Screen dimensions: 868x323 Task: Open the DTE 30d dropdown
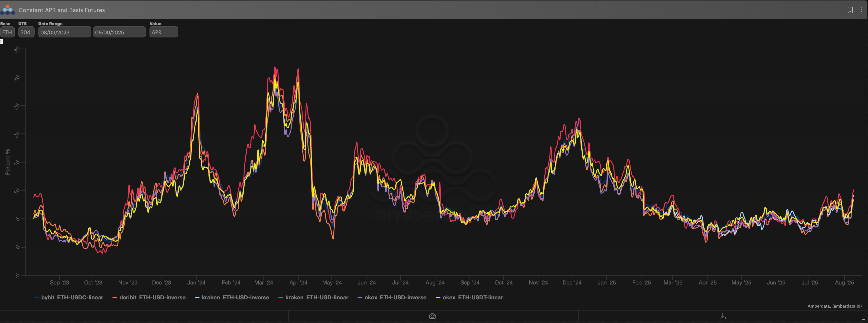point(26,32)
